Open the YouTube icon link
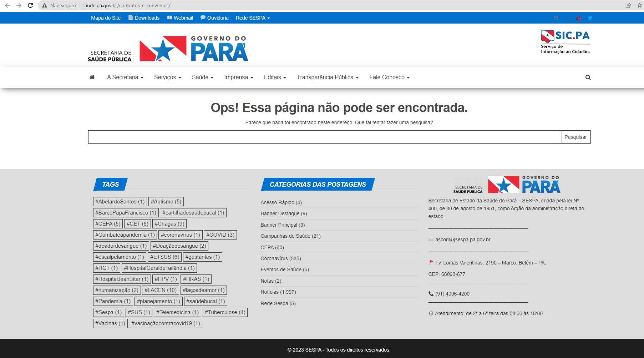The width and height of the screenshot is (644, 358). click(x=578, y=18)
